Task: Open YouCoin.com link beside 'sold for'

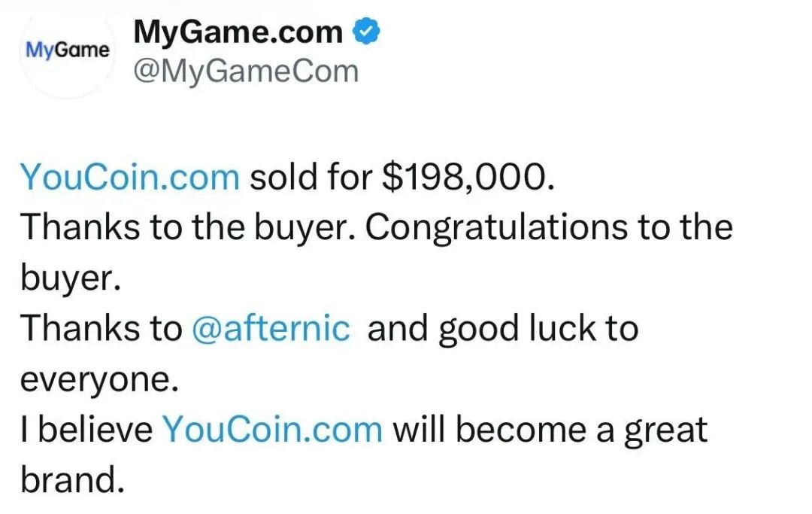Action: coord(130,177)
